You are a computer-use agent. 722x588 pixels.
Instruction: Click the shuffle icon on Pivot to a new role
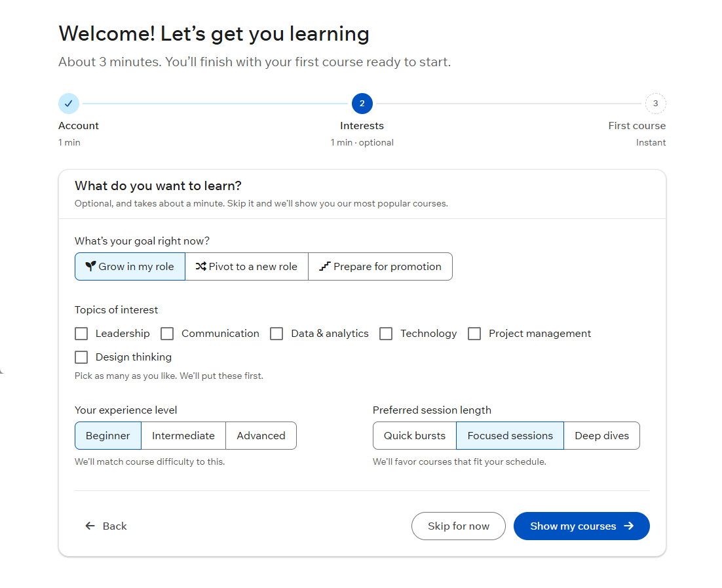(200, 266)
